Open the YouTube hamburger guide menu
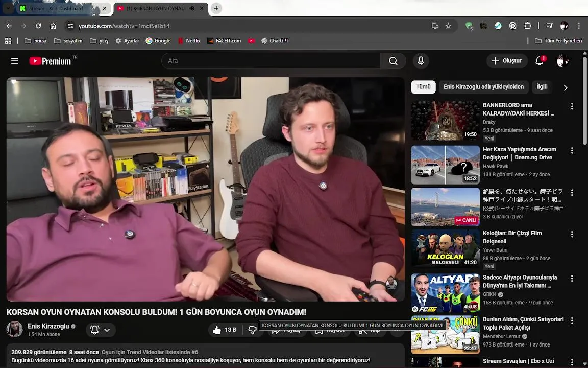588x368 pixels. tap(15, 61)
